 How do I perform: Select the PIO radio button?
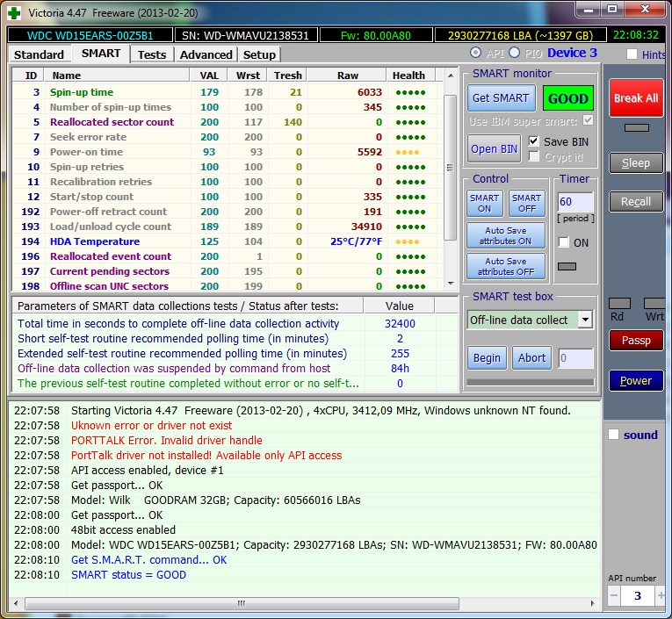pos(515,54)
